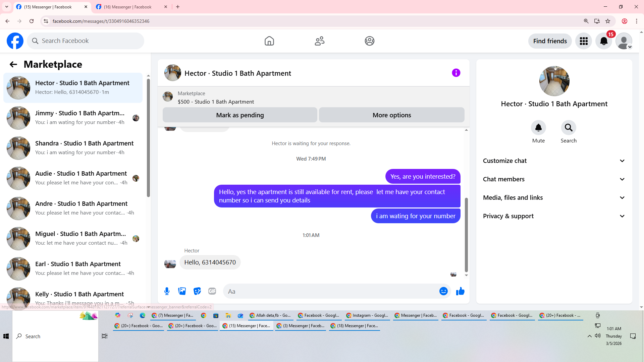Mark the listing as pending
644x362 pixels.
point(240,115)
